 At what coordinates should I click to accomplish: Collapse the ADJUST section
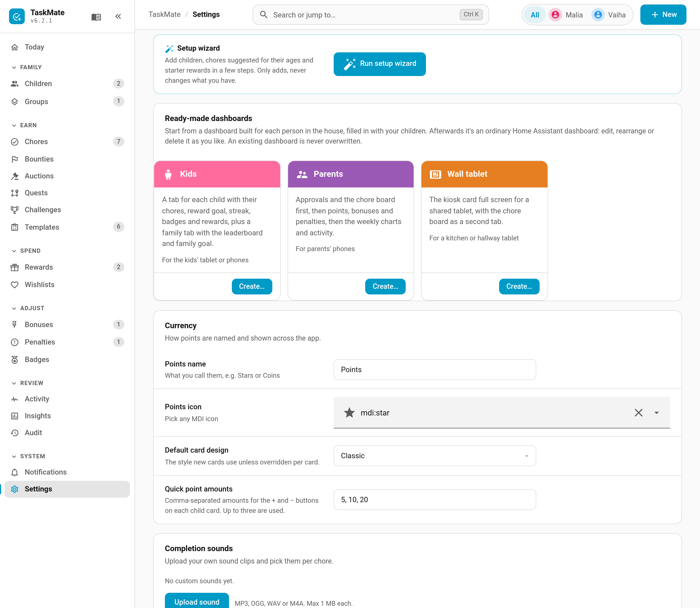pos(28,308)
